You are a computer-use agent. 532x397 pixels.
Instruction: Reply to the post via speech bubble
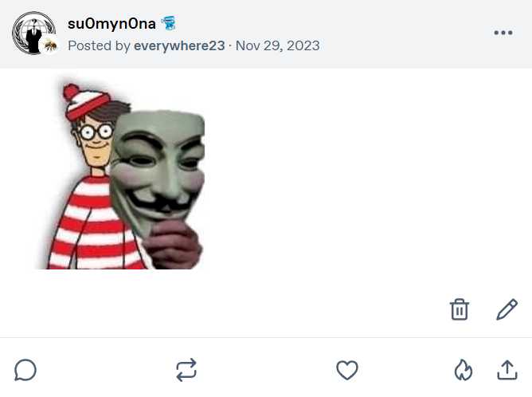click(25, 370)
